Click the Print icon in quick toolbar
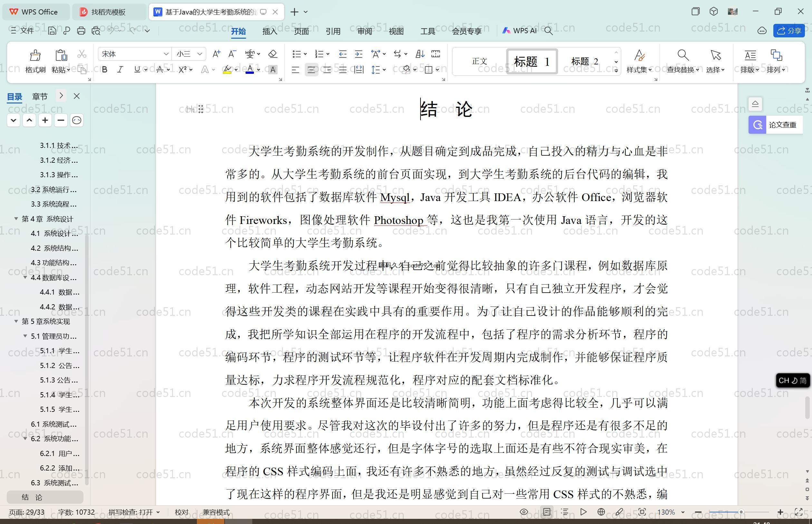 [x=81, y=31]
